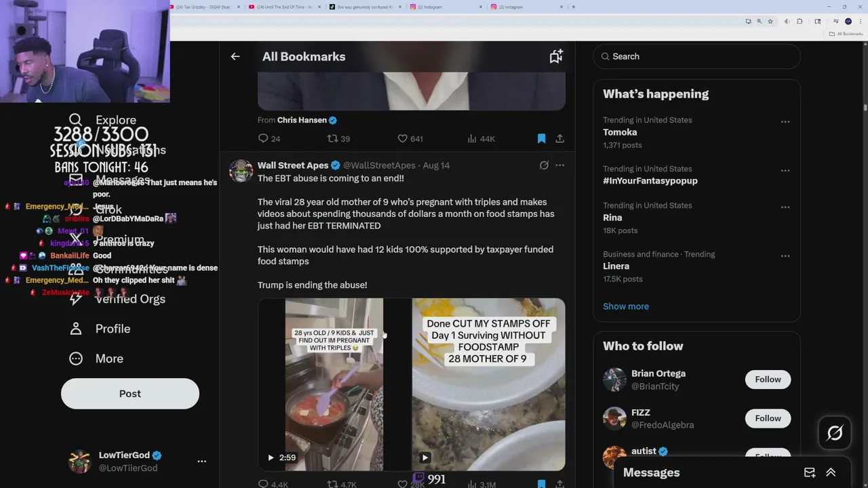Compose new message in Messages drawer

pyautogui.click(x=810, y=472)
